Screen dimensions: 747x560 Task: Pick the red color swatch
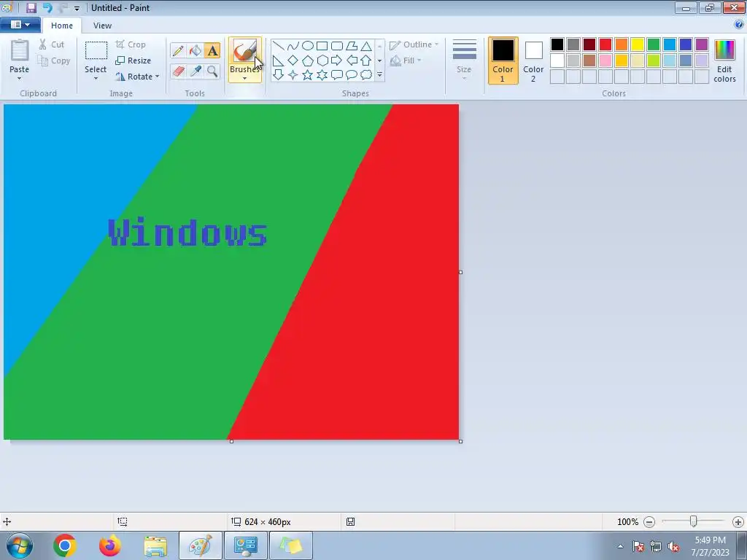pos(605,44)
